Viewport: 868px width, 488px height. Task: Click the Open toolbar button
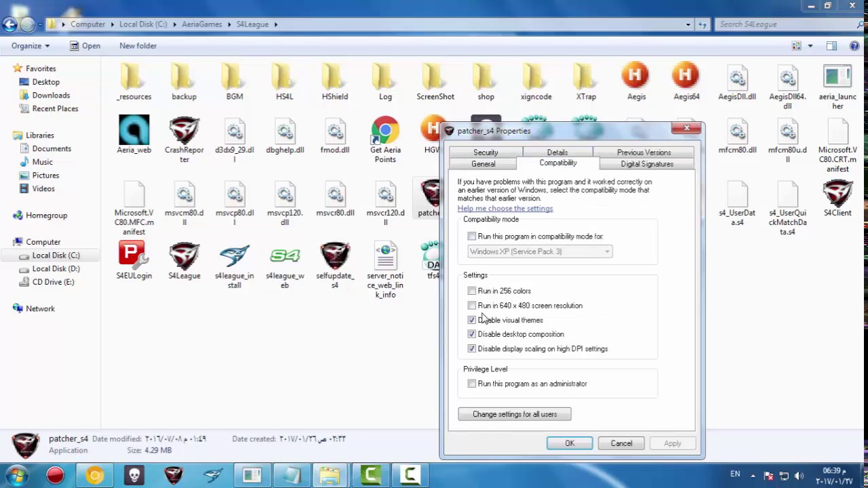pos(85,45)
